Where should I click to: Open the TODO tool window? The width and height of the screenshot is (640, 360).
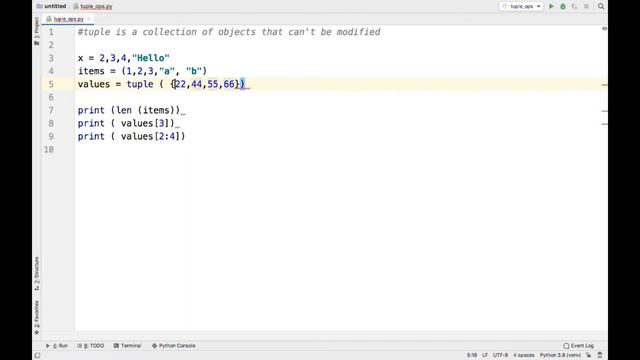click(x=91, y=346)
